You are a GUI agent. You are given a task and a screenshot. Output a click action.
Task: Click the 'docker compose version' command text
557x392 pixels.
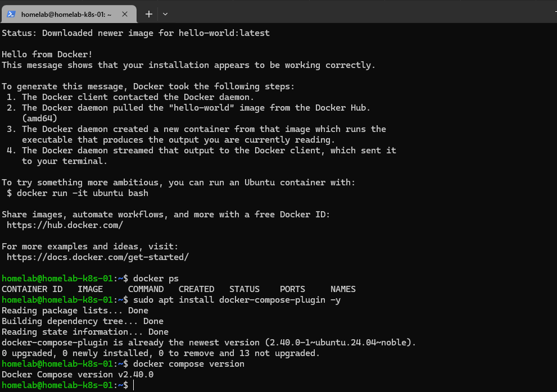(x=189, y=363)
